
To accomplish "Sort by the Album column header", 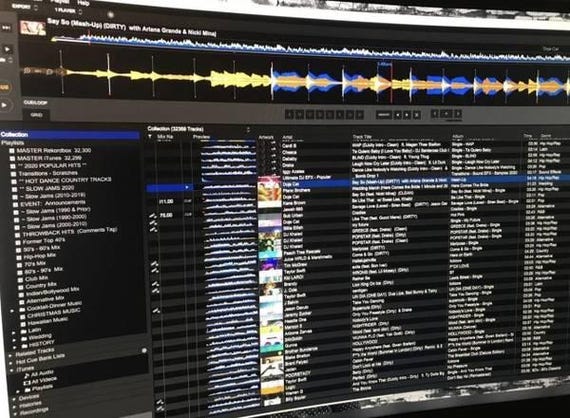I will pos(457,137).
